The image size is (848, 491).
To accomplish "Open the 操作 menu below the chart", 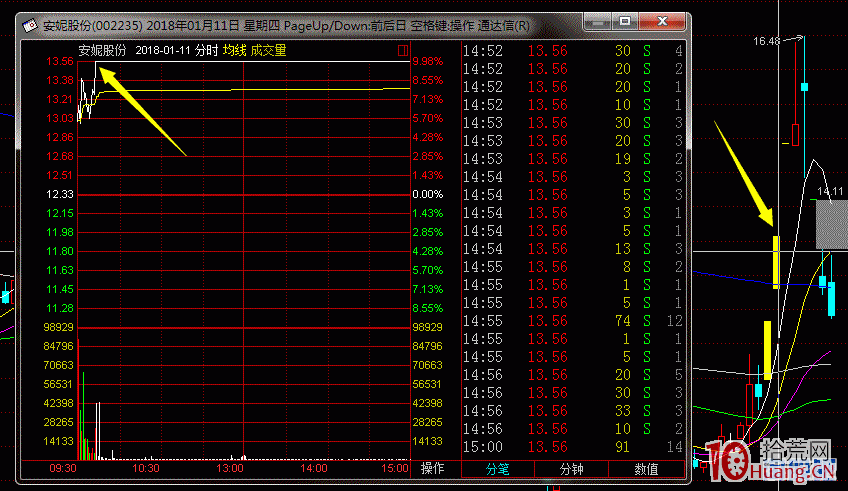I will 432,468.
